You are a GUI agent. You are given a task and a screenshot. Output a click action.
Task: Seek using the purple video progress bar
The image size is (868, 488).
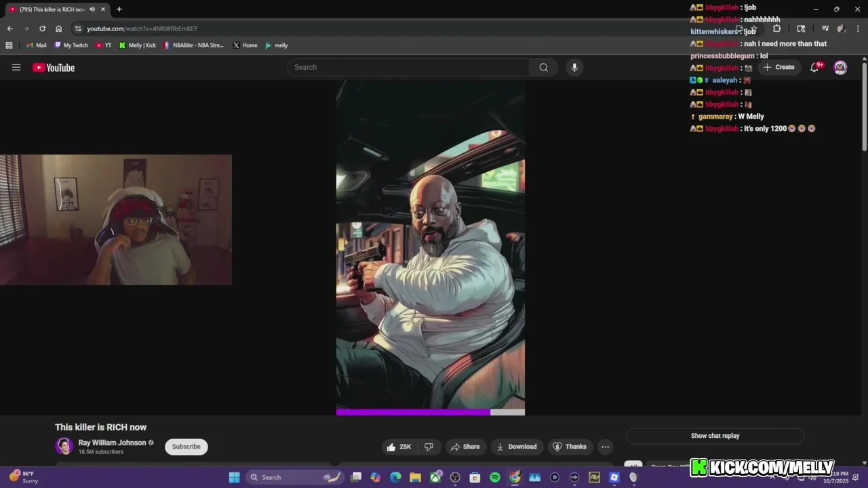click(x=431, y=411)
